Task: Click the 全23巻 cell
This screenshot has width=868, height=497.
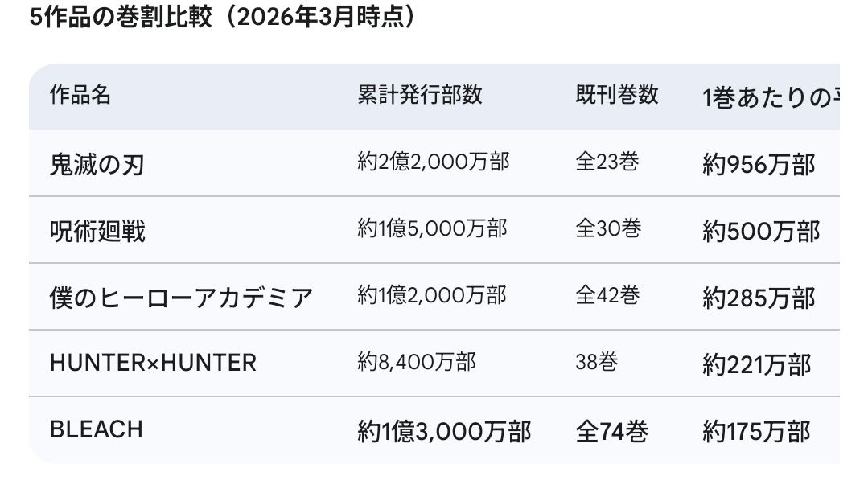Action: 607,162
